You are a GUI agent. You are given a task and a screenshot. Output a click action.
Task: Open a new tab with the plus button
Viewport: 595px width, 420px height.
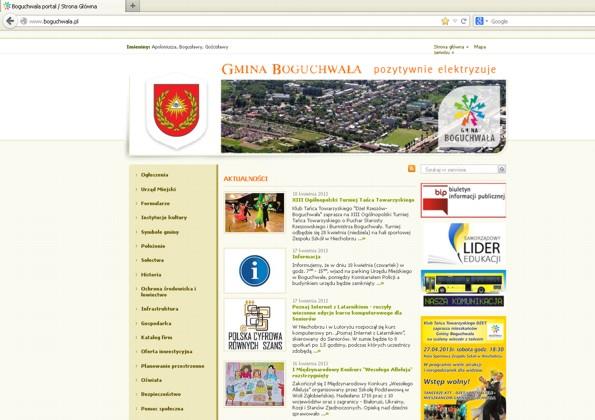(132, 6)
